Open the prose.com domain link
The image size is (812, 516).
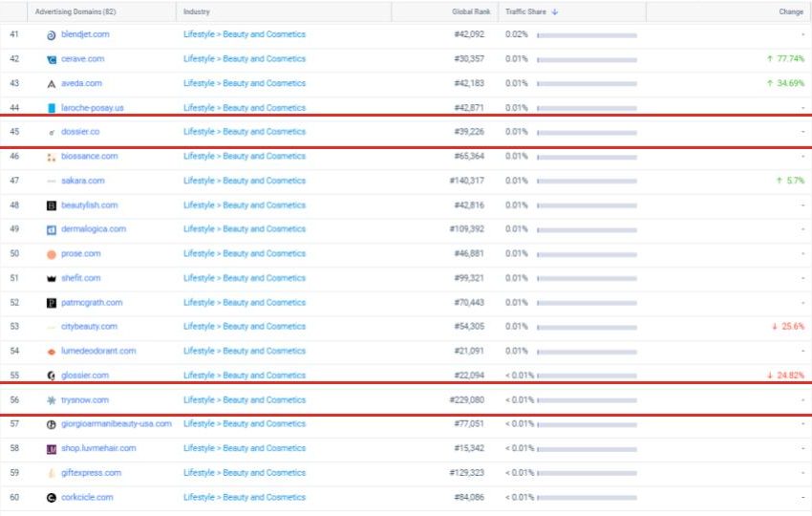click(x=81, y=253)
